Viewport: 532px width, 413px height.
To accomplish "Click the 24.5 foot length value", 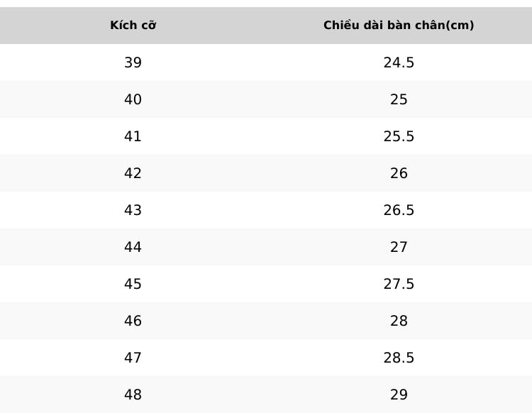I will 399,62.
